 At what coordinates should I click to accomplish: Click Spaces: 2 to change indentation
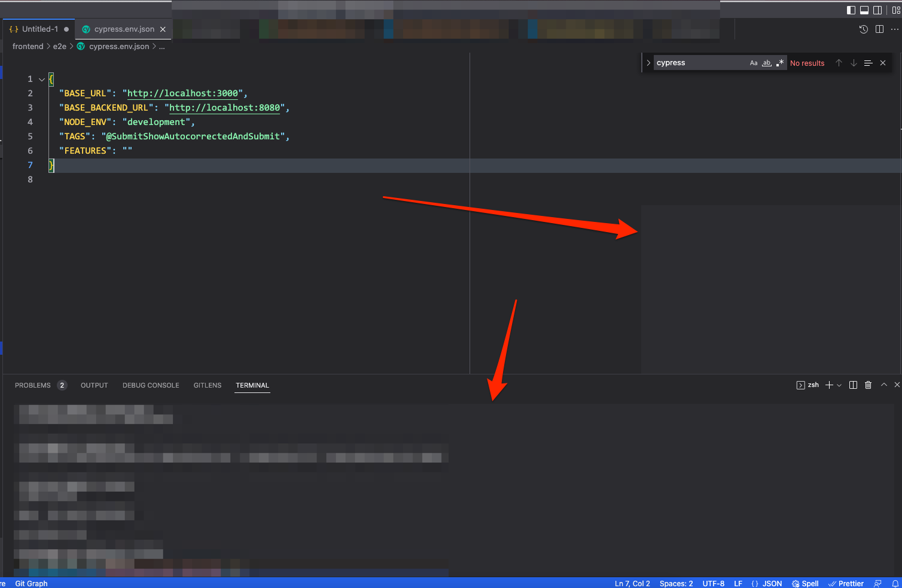coord(676,583)
